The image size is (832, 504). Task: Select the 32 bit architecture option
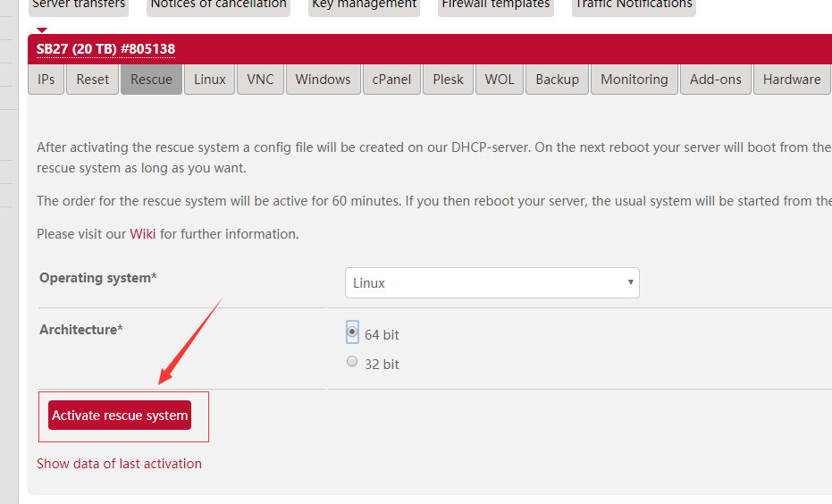click(352, 362)
